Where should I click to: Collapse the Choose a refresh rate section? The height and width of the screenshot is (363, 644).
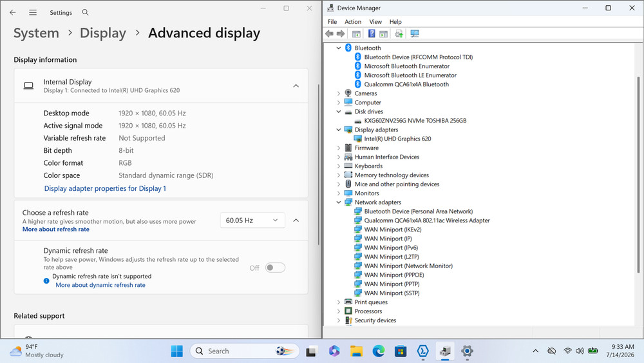(x=296, y=221)
